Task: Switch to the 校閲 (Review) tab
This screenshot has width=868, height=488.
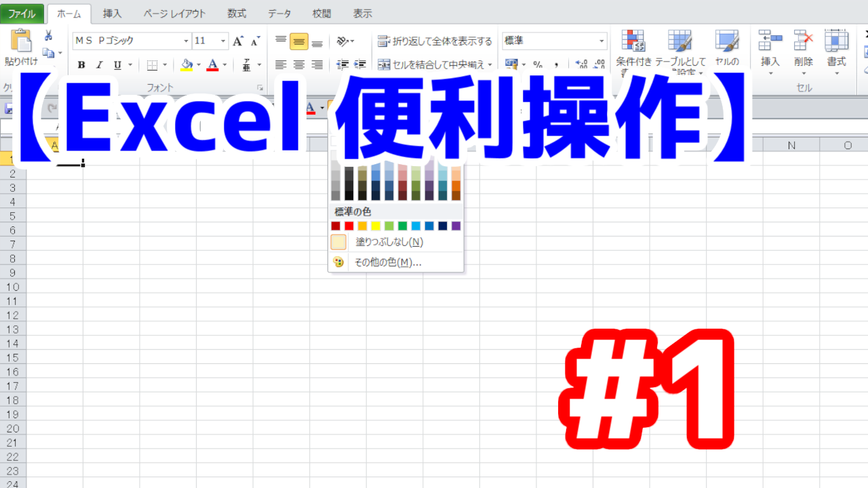Action: (x=322, y=14)
